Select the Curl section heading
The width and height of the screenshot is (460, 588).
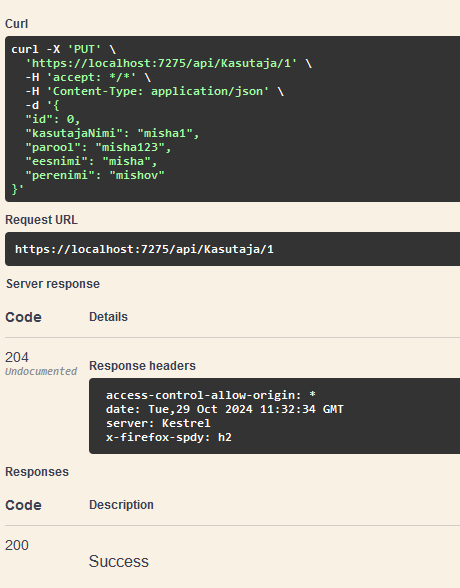tap(16, 24)
